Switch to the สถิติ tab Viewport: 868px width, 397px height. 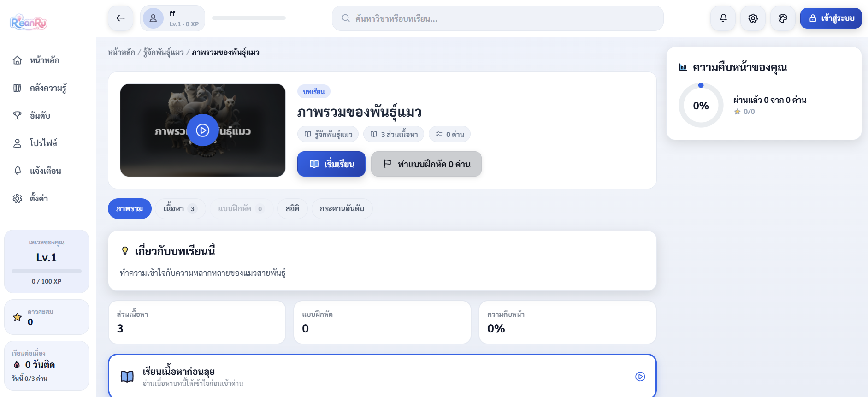[x=292, y=209]
